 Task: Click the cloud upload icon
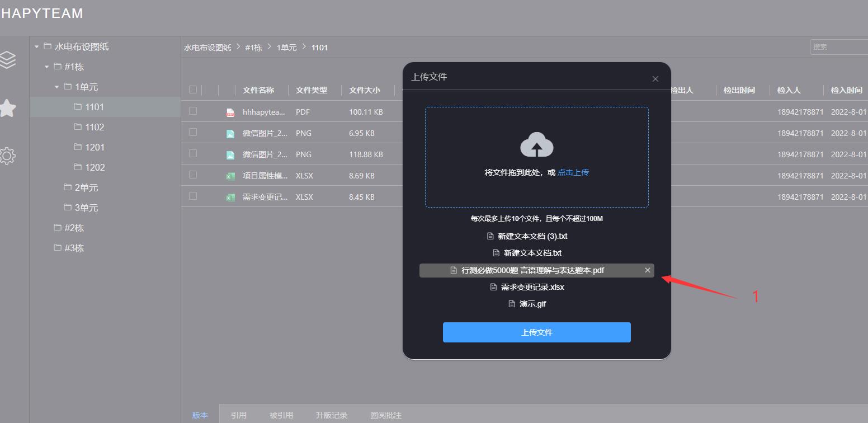tap(537, 145)
